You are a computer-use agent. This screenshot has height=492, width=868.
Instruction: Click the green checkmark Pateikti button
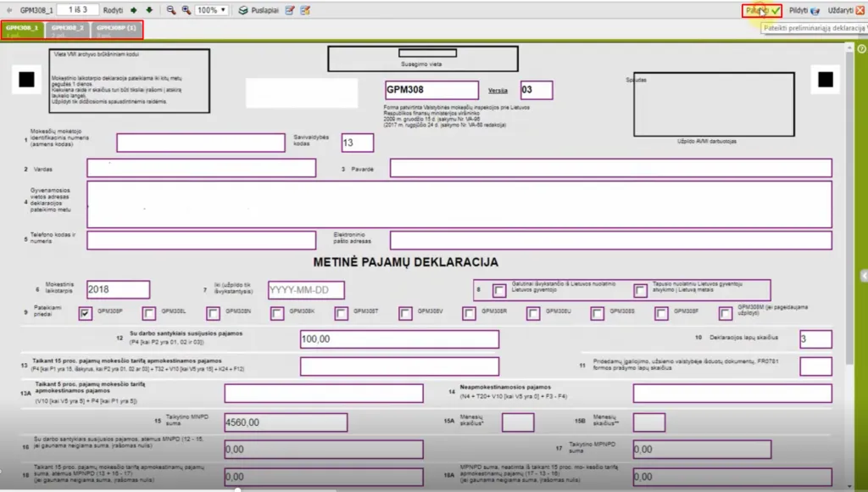762,10
